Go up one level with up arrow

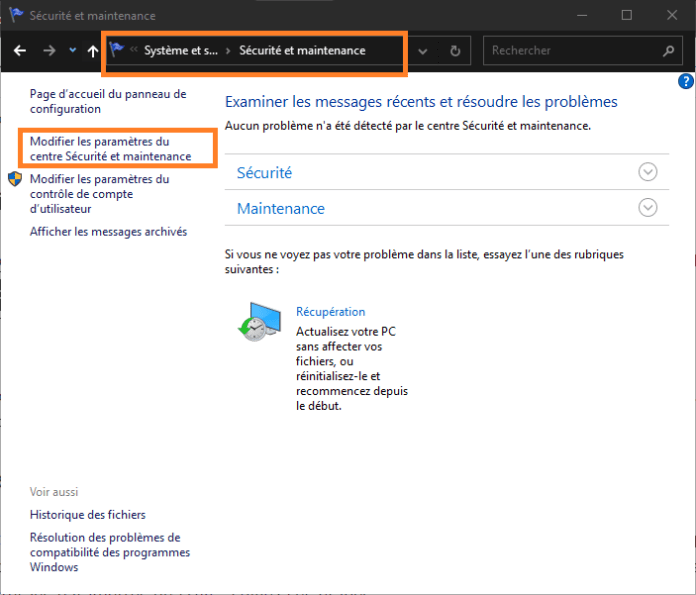tap(93, 51)
